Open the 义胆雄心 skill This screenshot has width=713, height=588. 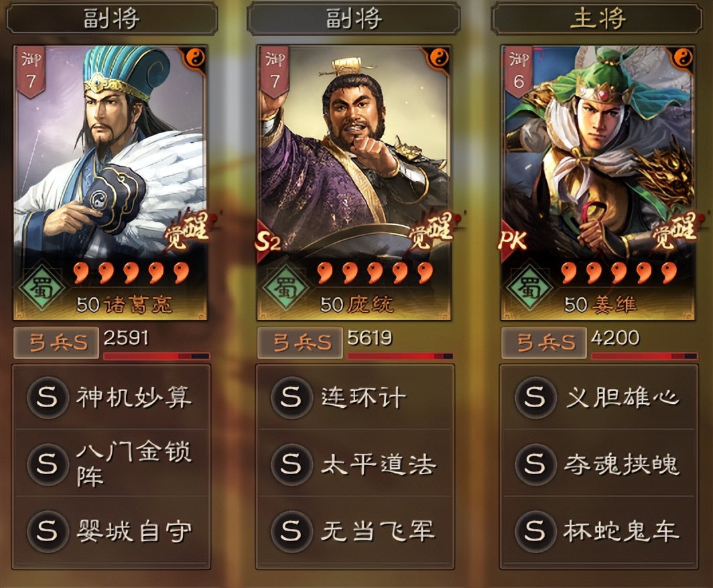click(x=598, y=396)
